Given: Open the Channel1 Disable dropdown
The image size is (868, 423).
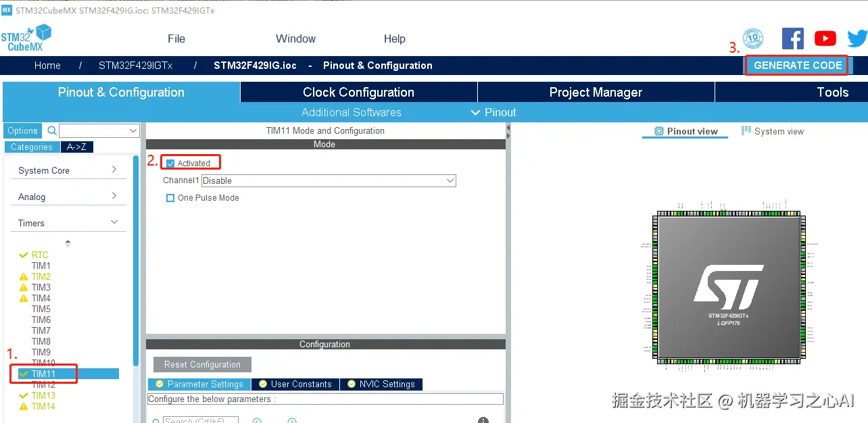Looking at the screenshot, I should [x=329, y=180].
